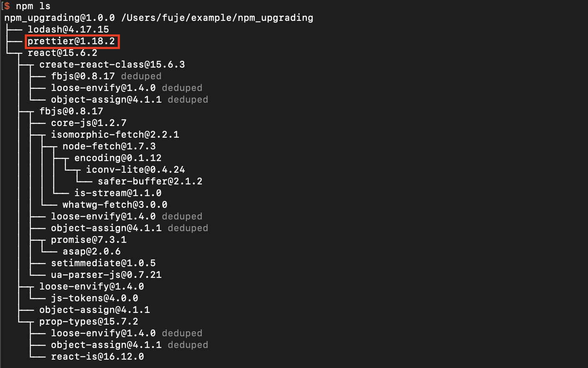Image resolution: width=588 pixels, height=368 pixels.
Task: Select whatwg-fetch@3.0.0 package line
Action: (x=115, y=205)
